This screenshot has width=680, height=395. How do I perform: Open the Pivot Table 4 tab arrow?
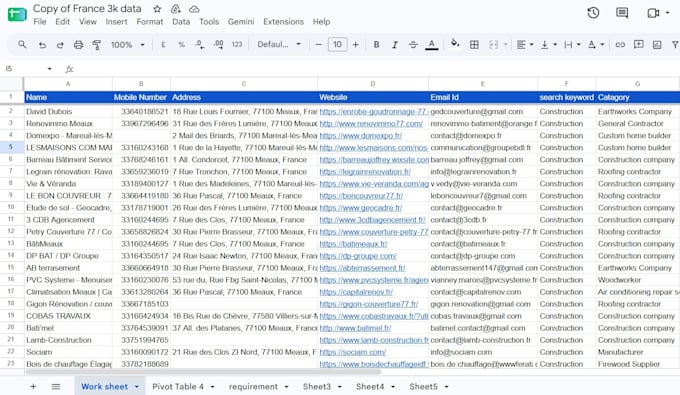(x=212, y=386)
